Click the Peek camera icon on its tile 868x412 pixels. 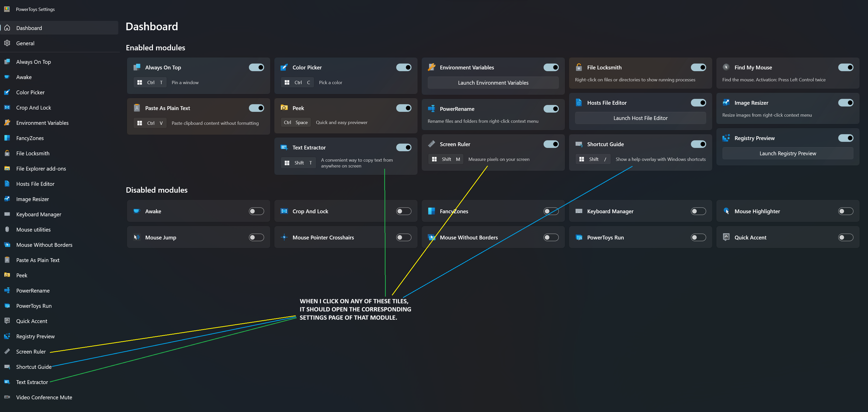point(284,108)
